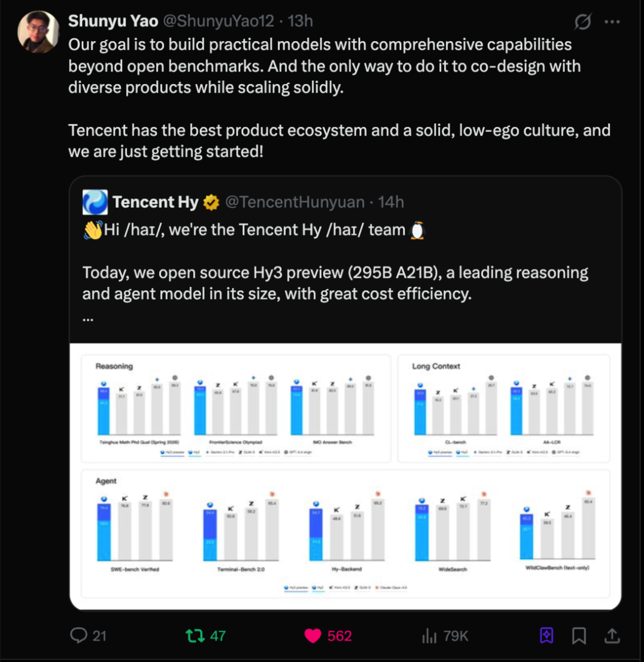Click the 14h quoted post timestamp

coord(391,202)
